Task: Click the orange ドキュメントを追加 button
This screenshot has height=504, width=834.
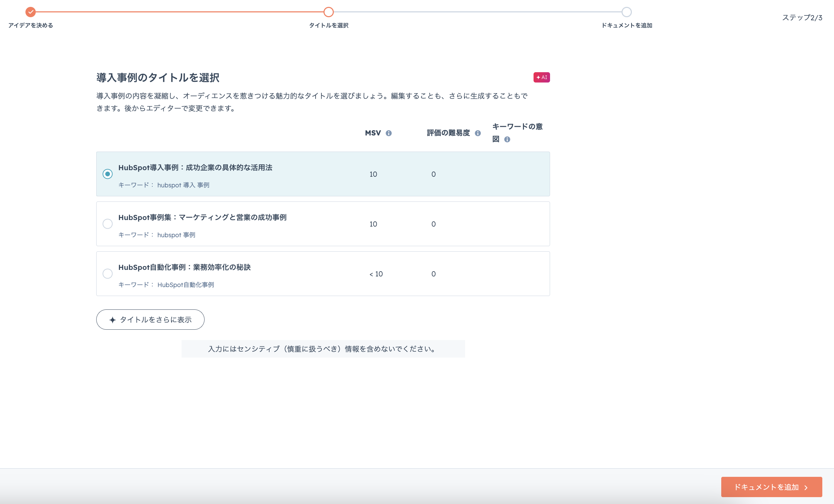Action: point(771,487)
